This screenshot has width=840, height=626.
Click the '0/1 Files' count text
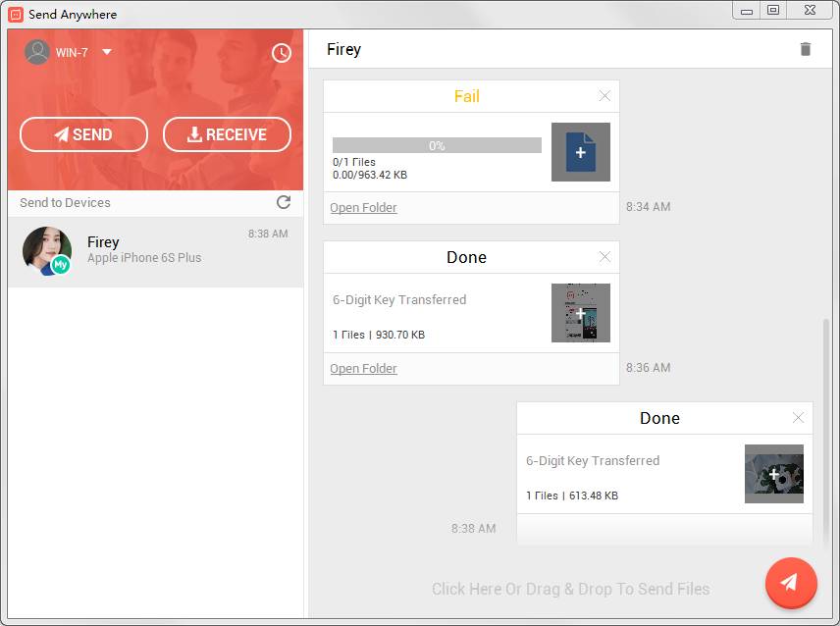354,162
